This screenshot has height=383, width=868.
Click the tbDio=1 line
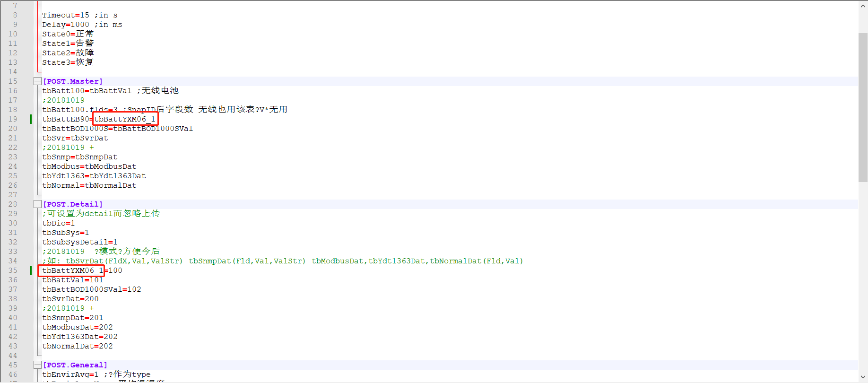pos(59,223)
